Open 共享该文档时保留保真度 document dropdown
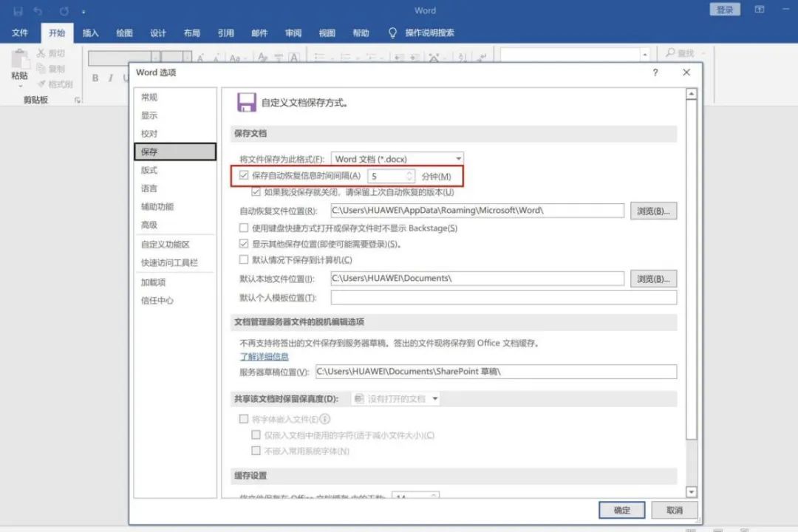Viewport: 798px width, 532px height. pyautogui.click(x=395, y=398)
